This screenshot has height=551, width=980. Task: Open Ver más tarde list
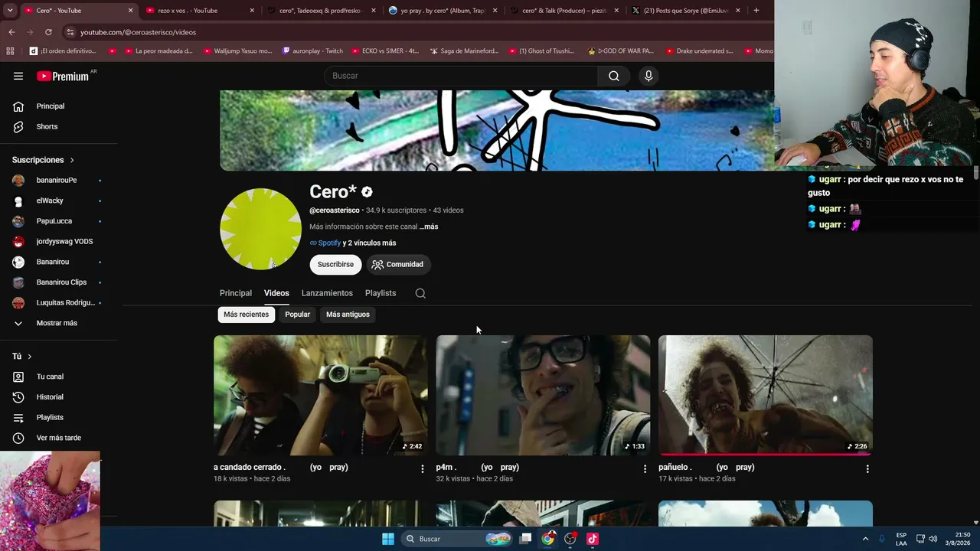(x=59, y=438)
